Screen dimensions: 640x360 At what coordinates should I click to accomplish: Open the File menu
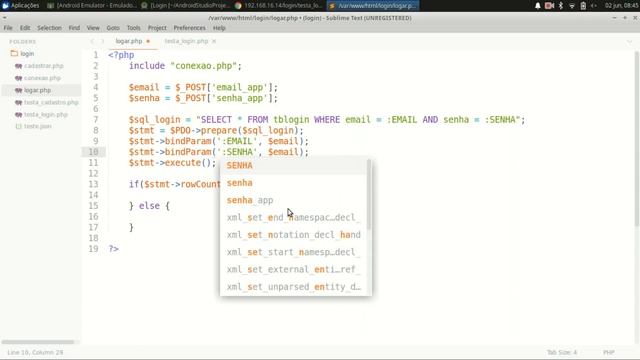(x=8, y=28)
